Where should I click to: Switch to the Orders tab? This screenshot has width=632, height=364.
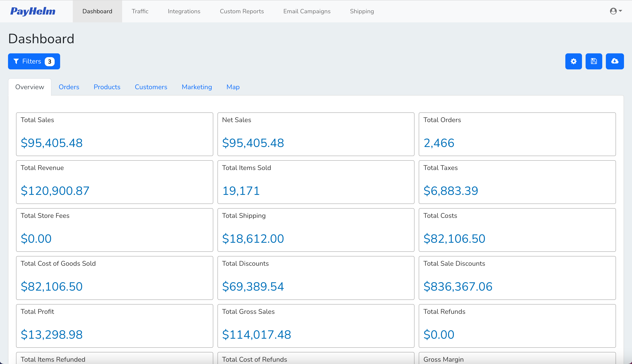[x=69, y=87]
